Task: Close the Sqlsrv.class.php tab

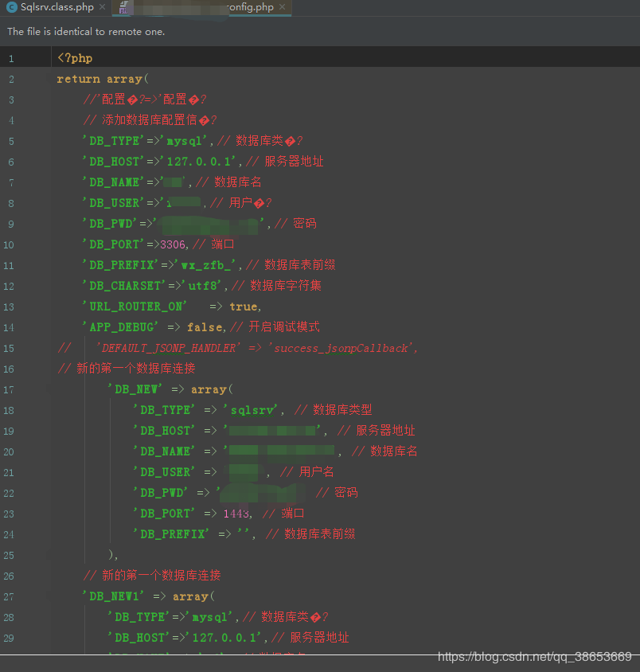Action: click(102, 7)
